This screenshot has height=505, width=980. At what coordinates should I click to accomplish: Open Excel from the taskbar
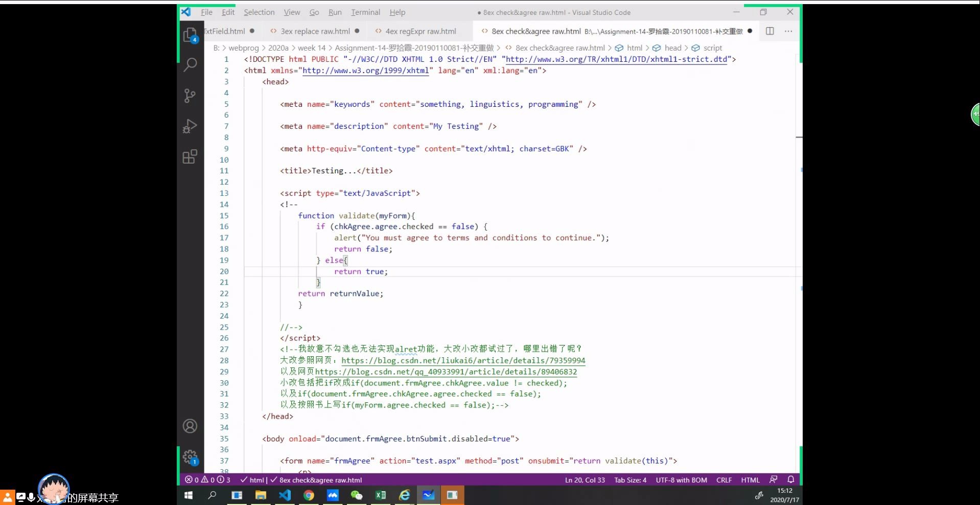381,495
